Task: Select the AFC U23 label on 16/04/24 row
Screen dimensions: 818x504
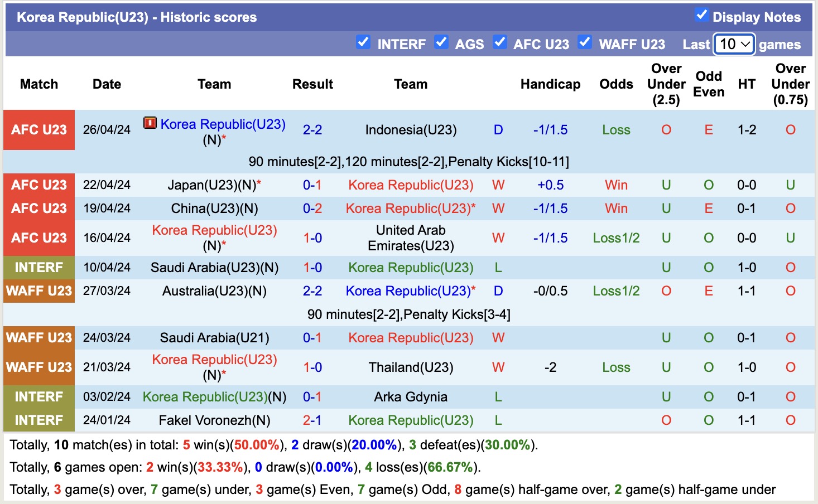Action: pos(39,238)
